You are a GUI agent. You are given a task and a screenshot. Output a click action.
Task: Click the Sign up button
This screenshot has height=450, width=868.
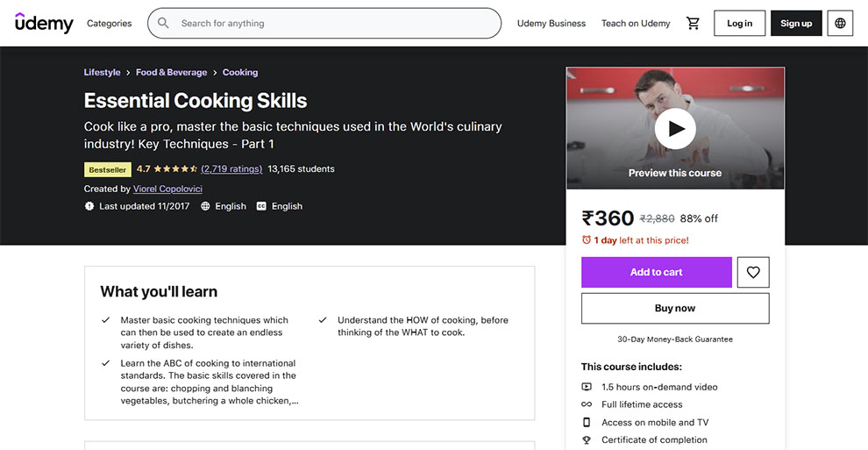(x=796, y=24)
